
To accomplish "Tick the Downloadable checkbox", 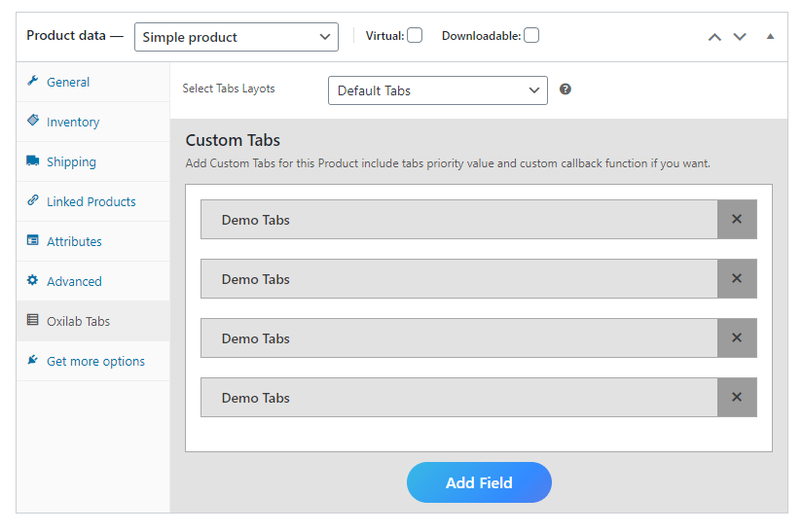I will click(x=531, y=35).
